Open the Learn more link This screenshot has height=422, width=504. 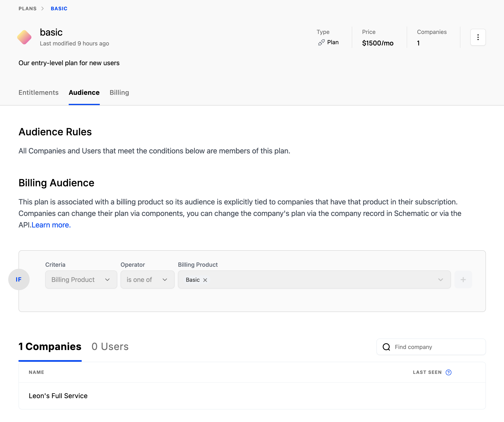(x=51, y=225)
